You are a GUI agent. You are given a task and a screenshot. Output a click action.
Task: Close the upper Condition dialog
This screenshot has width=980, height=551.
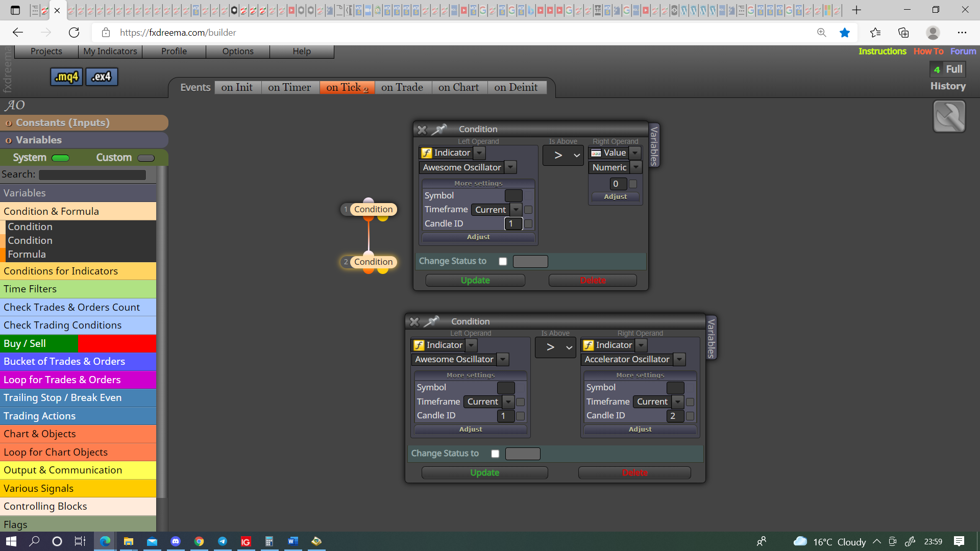(422, 130)
